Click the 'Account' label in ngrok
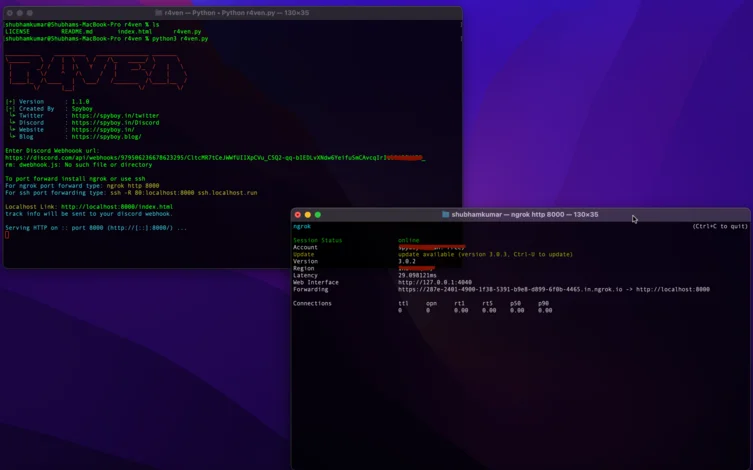Image resolution: width=753 pixels, height=470 pixels. coord(305,247)
